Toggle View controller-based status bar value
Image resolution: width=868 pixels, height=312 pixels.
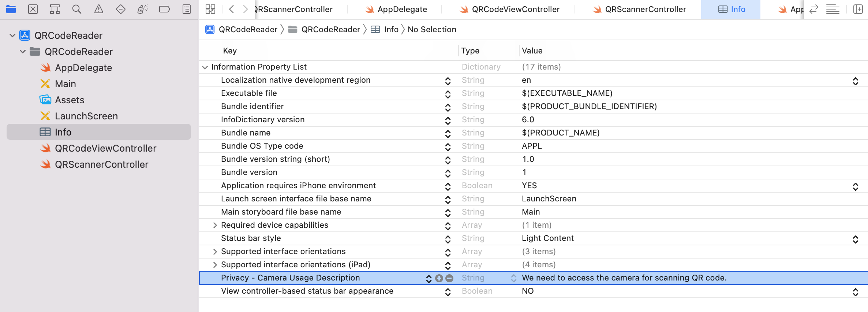pos(855,292)
